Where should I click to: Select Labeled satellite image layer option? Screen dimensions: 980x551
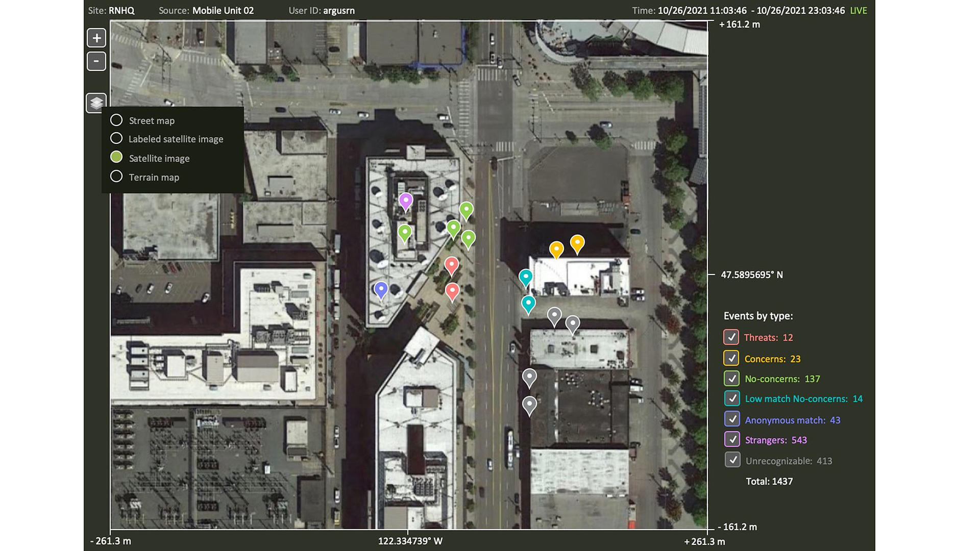[116, 138]
